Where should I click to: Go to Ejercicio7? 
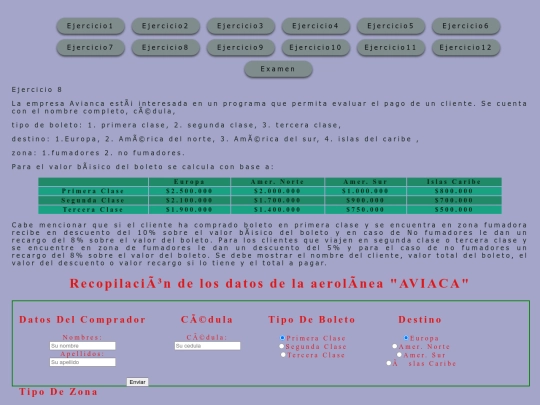click(x=90, y=48)
